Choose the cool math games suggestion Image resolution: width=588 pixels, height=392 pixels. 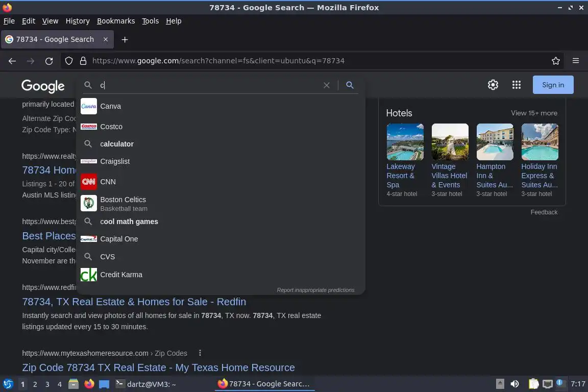[x=220, y=222]
